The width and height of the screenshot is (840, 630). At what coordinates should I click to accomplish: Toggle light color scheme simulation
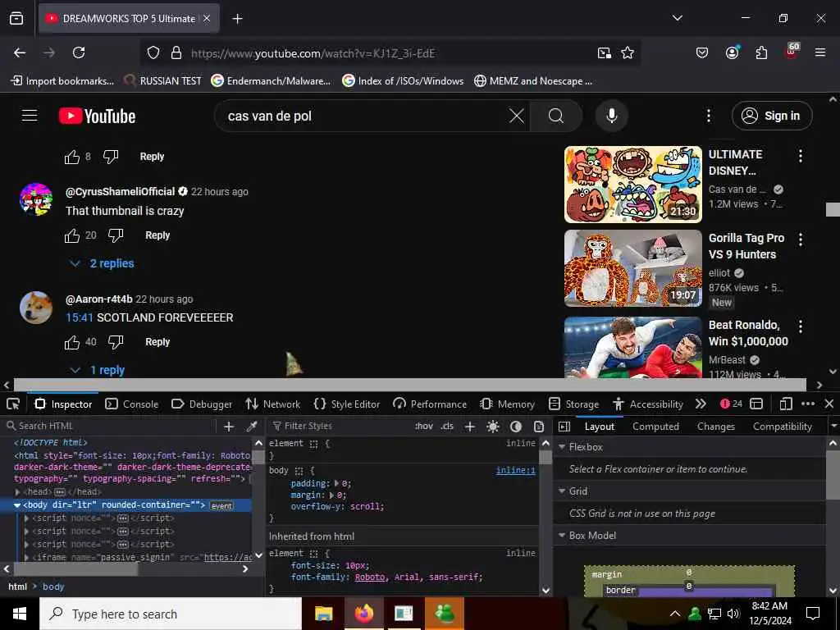tap(493, 427)
